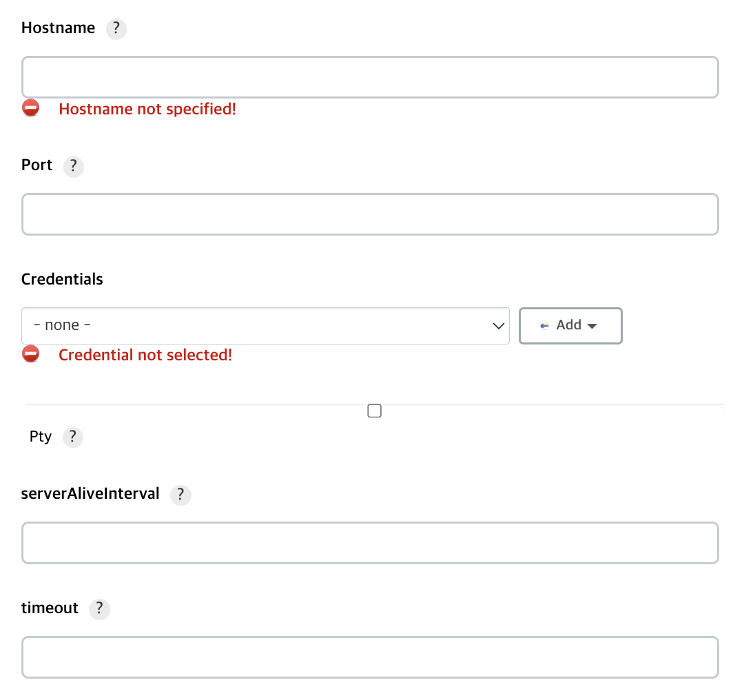
Task: Click the 'Hostname not specified!' error text
Action: [x=147, y=109]
